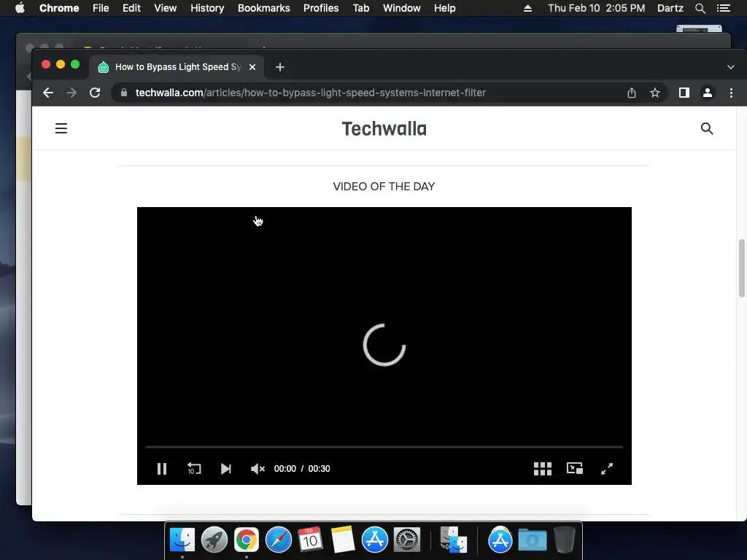The height and width of the screenshot is (560, 747).
Task: Click the date and time display
Action: click(x=597, y=8)
